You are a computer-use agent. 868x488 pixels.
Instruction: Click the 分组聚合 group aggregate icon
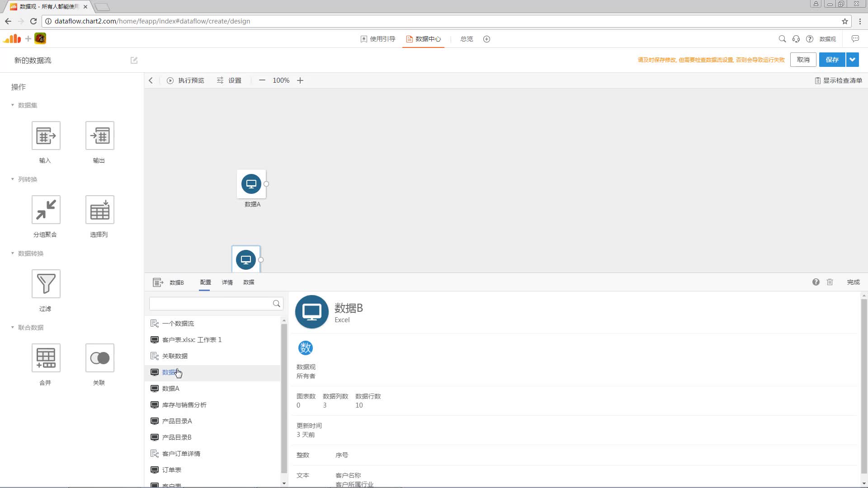point(46,210)
